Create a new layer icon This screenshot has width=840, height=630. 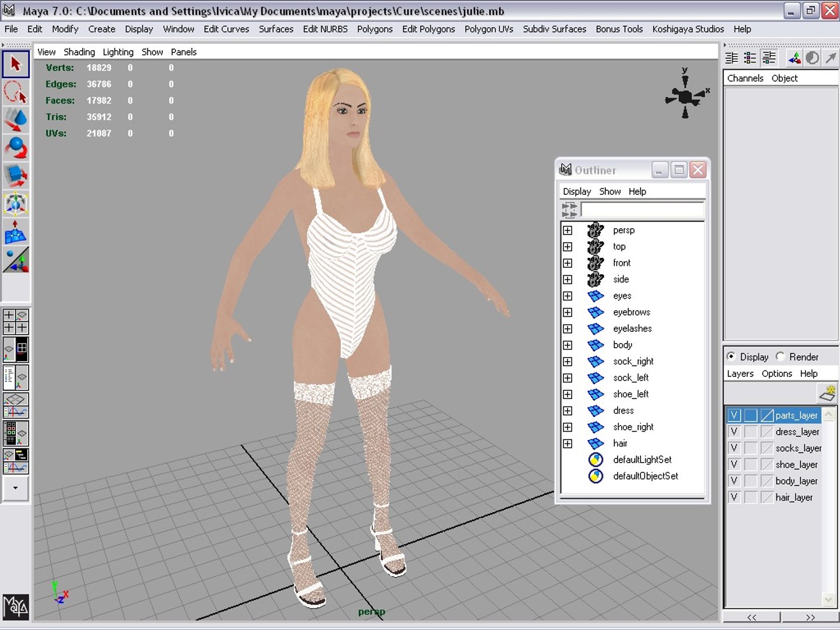(x=828, y=393)
